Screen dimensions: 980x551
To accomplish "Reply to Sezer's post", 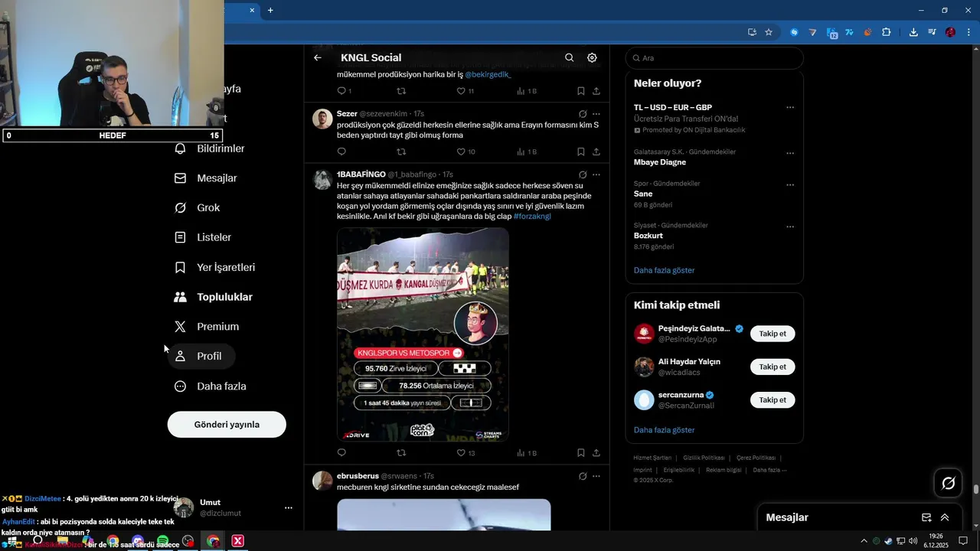I will click(341, 152).
